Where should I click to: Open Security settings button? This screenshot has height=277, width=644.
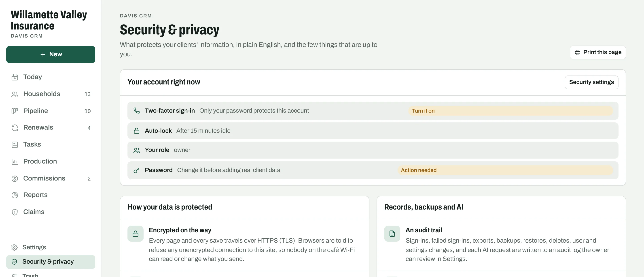tap(591, 82)
